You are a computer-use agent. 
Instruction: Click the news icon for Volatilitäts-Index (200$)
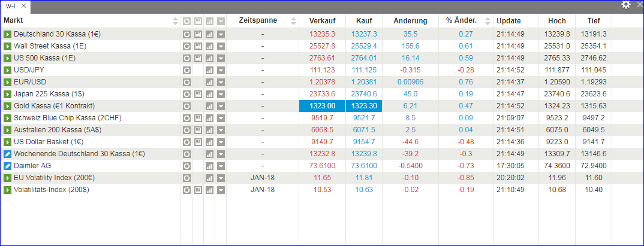tap(198, 190)
